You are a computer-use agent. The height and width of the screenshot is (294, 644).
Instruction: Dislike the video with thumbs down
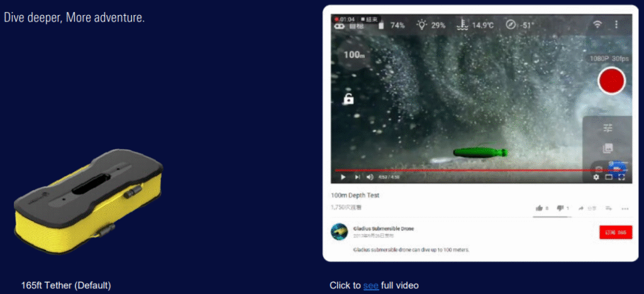[560, 208]
